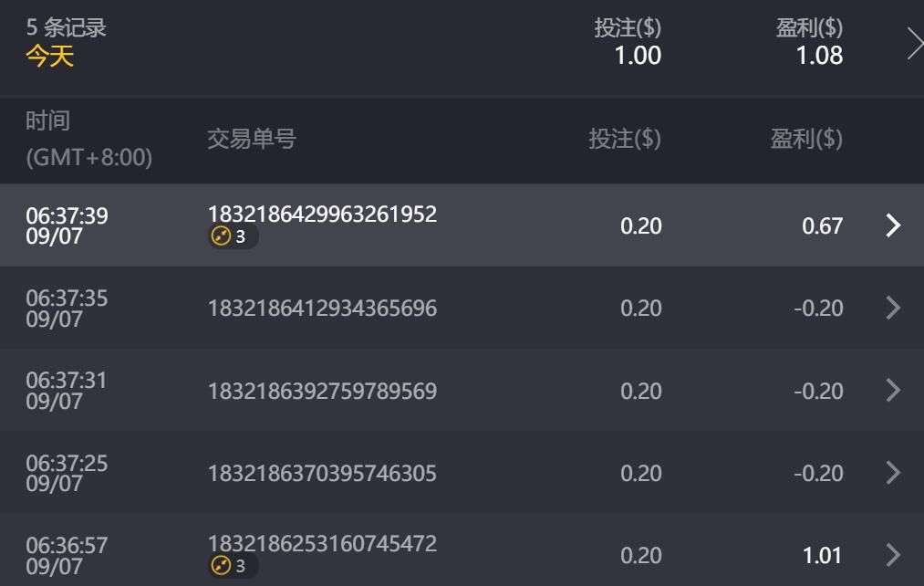The height and width of the screenshot is (586, 924).
Task: Open chevron for the 06:37:25 record
Action: pos(893,473)
